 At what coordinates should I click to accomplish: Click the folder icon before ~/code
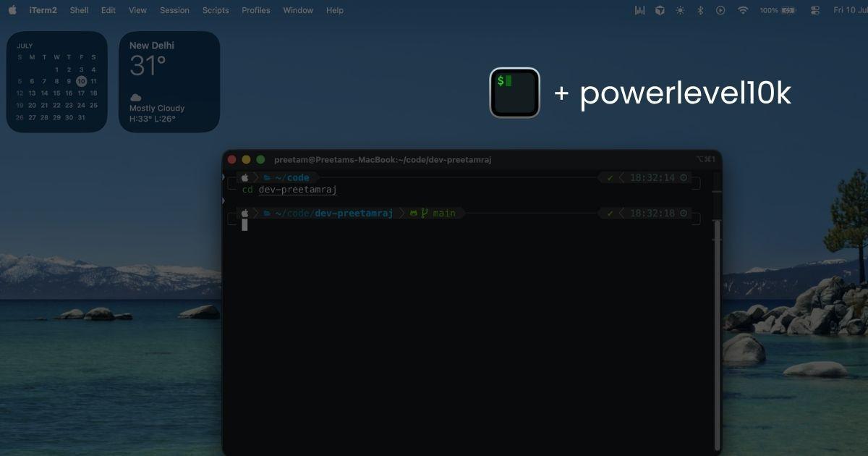click(x=267, y=177)
